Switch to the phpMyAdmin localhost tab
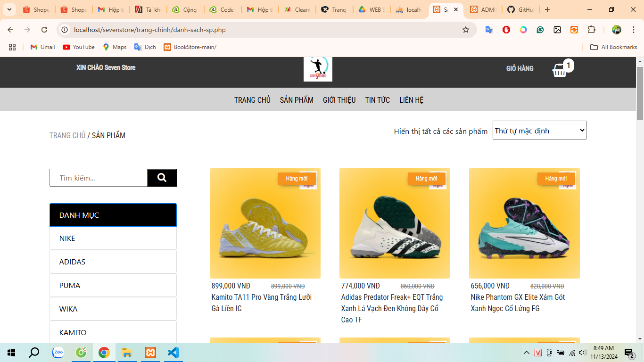 click(x=409, y=9)
